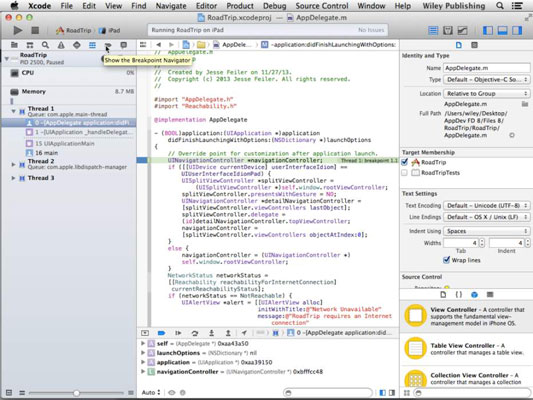Select the RoadTrip scheme in toolbar

pos(74,31)
